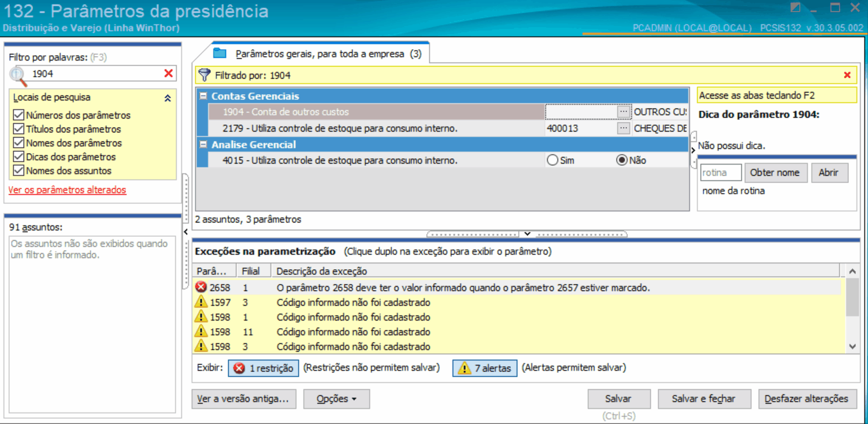Click 'Desfazer alterações' button
The height and width of the screenshot is (424, 868).
pos(807,399)
